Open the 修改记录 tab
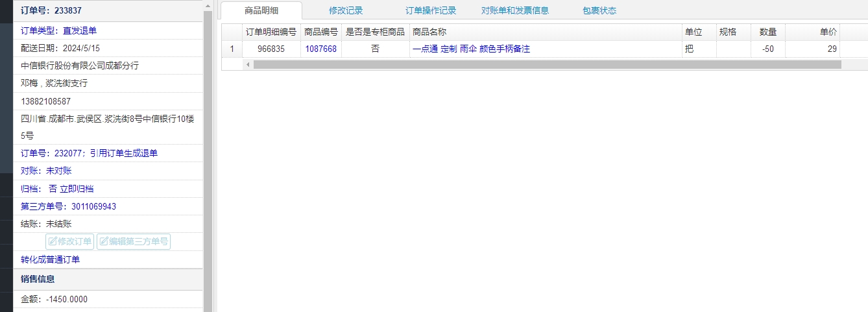Screen dimensions: 868x312 tap(346, 10)
